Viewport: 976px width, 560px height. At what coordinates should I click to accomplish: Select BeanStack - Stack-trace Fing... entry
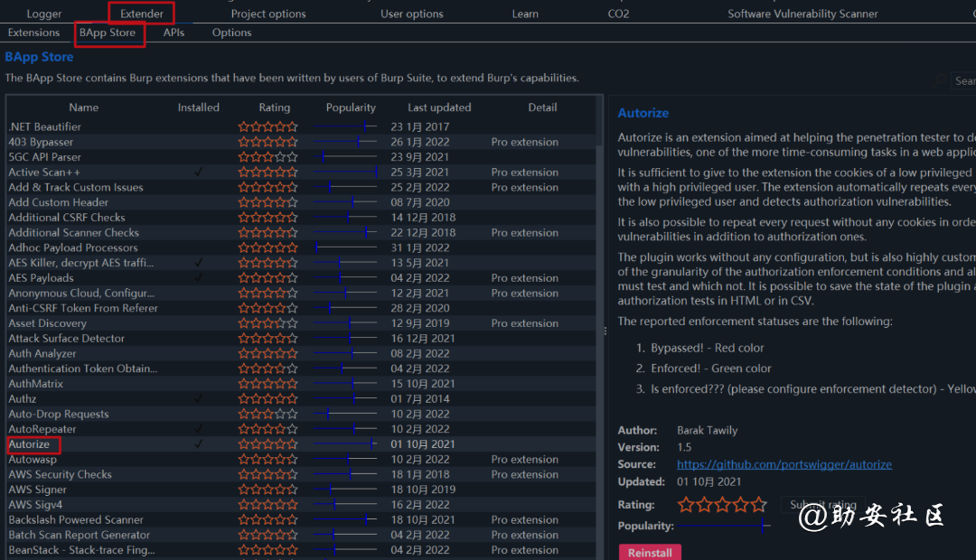[x=301, y=550]
